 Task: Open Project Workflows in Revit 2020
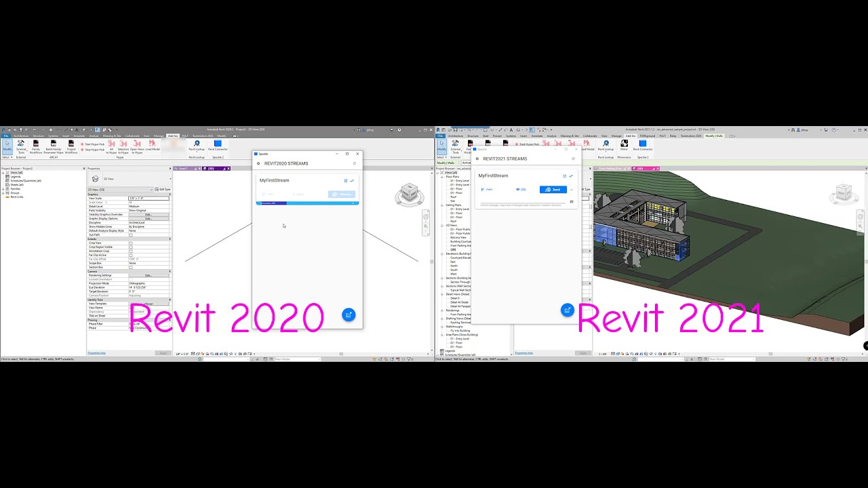[71, 148]
